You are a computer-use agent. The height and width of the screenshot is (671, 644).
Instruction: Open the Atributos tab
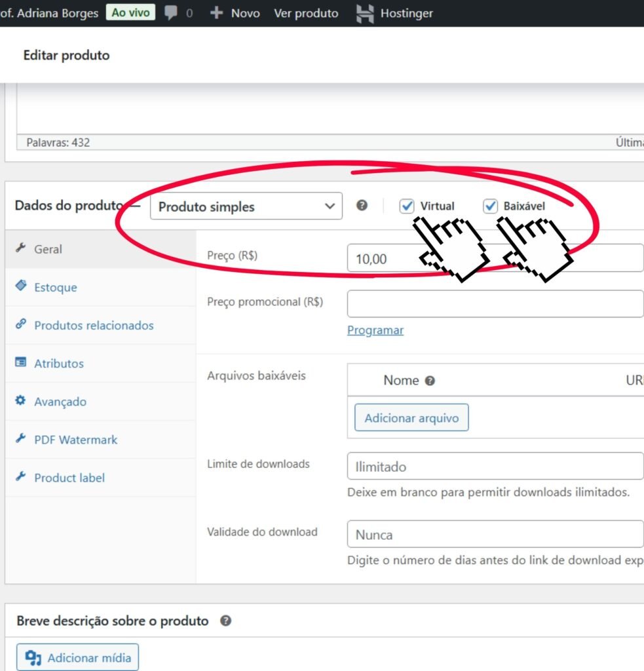click(59, 363)
